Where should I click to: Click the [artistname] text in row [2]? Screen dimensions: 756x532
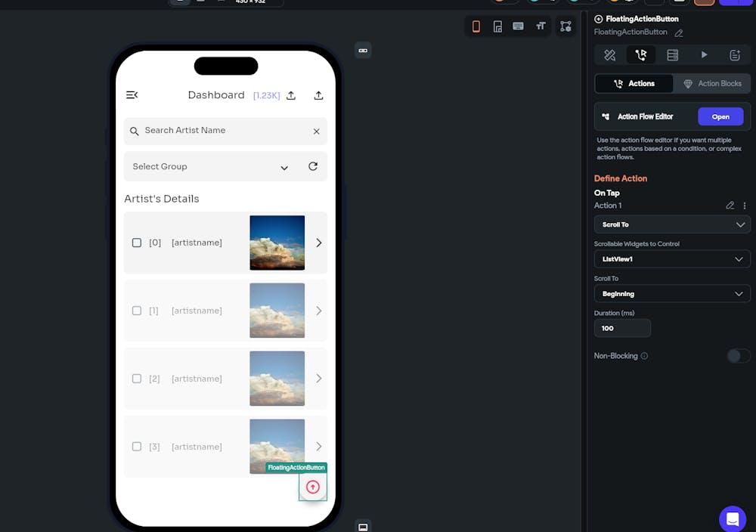[x=197, y=379]
